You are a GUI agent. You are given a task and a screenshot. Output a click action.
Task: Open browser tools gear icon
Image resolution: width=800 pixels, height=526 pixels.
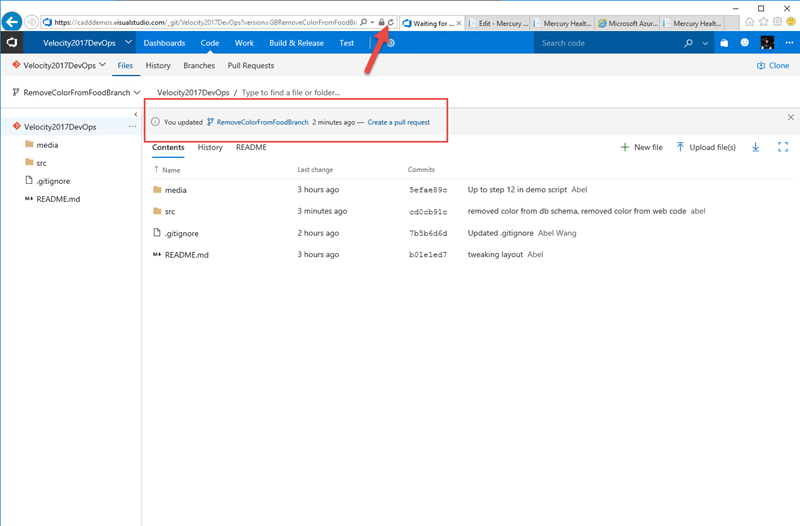pyautogui.click(x=777, y=21)
